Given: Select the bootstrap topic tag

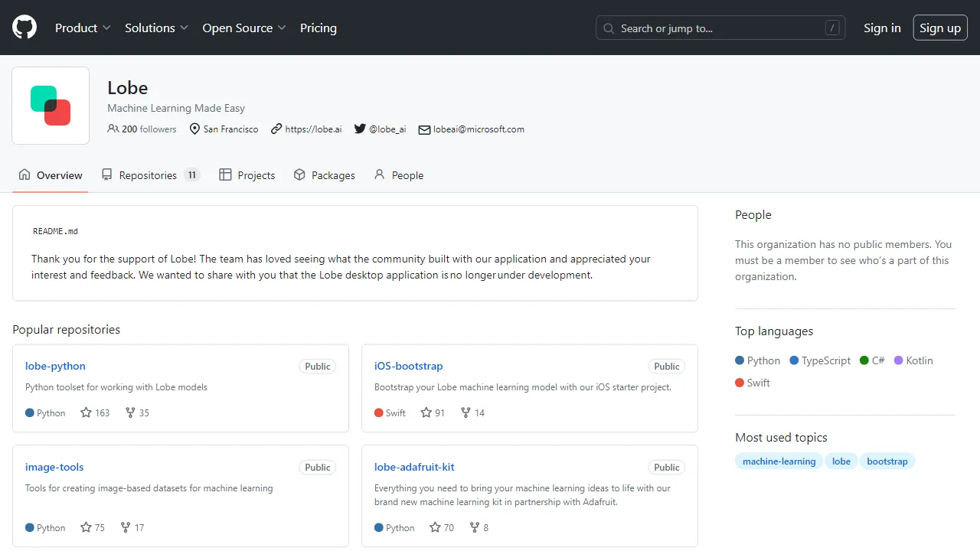Looking at the screenshot, I should (887, 461).
